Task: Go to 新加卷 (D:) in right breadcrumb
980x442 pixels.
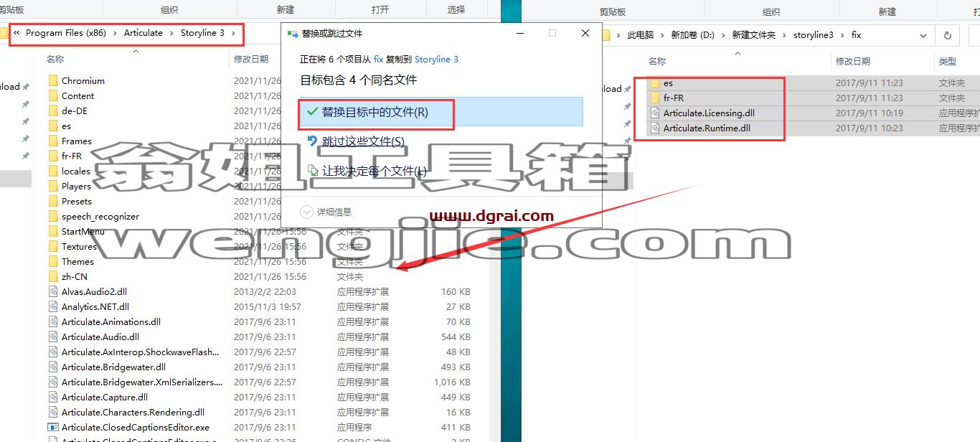Action: point(693,35)
